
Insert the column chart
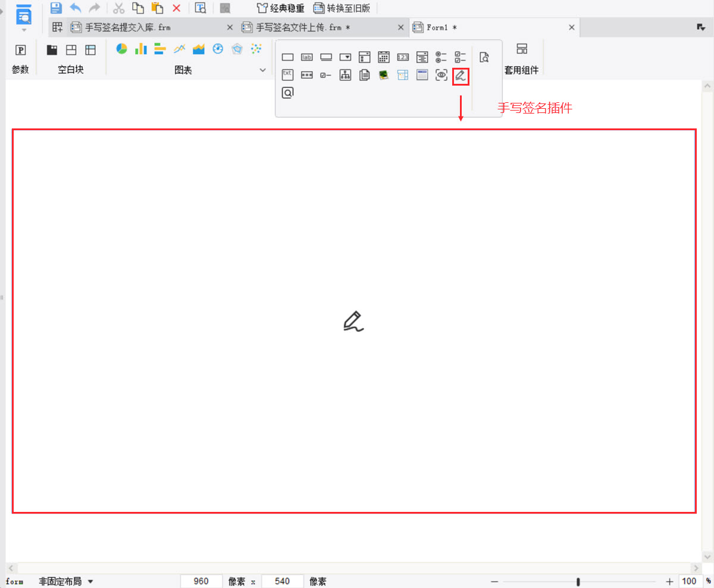[141, 49]
